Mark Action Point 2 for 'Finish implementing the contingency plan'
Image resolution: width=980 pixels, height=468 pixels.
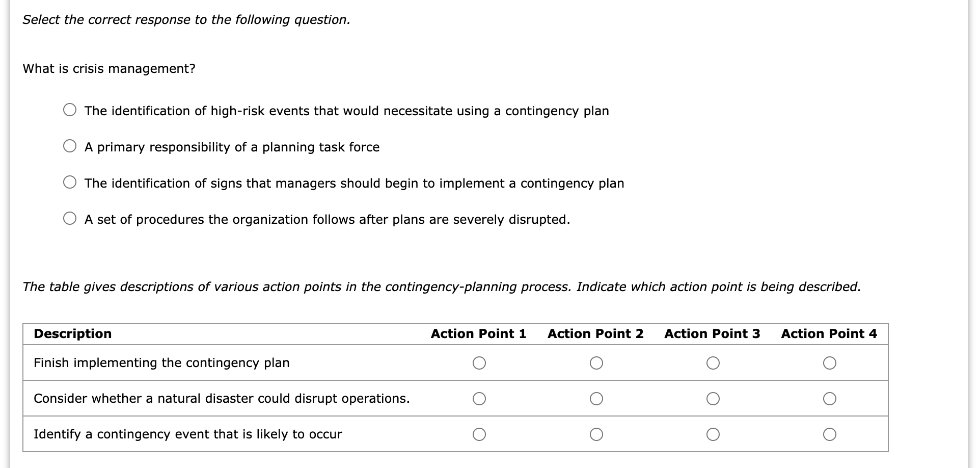click(596, 363)
